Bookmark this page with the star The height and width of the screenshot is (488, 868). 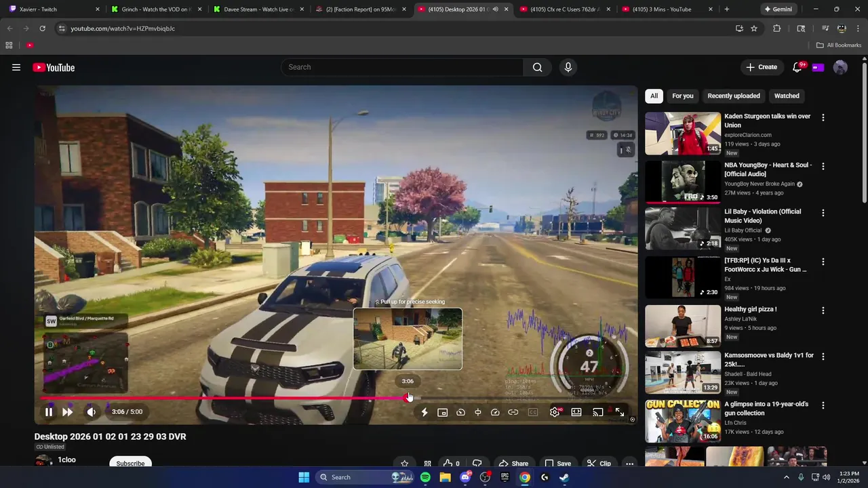[x=754, y=28]
